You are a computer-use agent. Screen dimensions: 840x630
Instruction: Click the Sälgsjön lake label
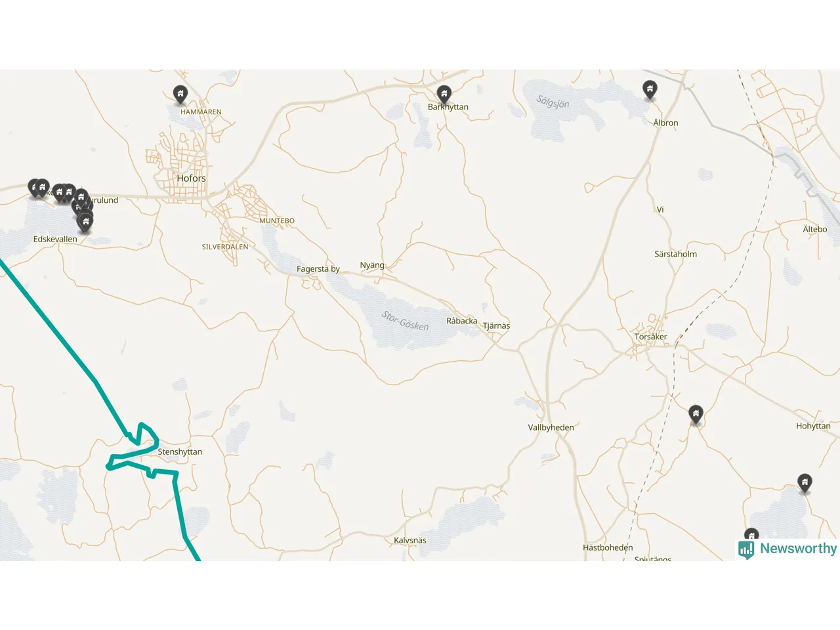[553, 102]
